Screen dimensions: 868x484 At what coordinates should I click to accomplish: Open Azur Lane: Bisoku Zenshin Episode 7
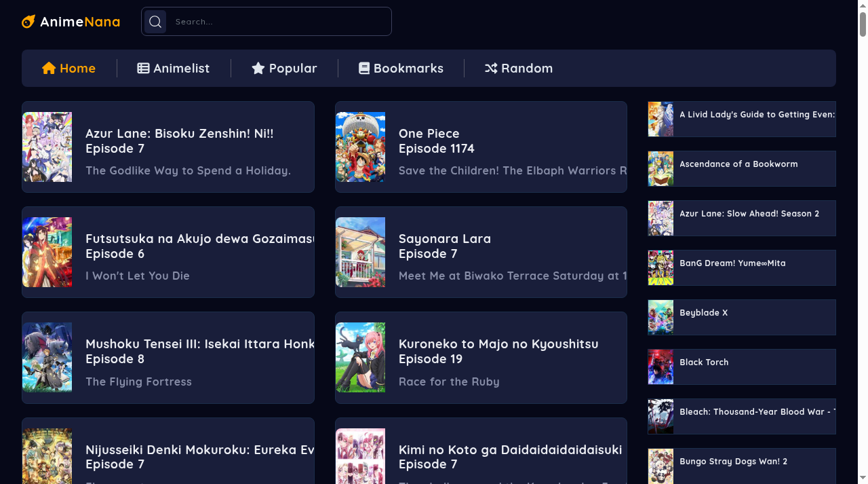168,147
